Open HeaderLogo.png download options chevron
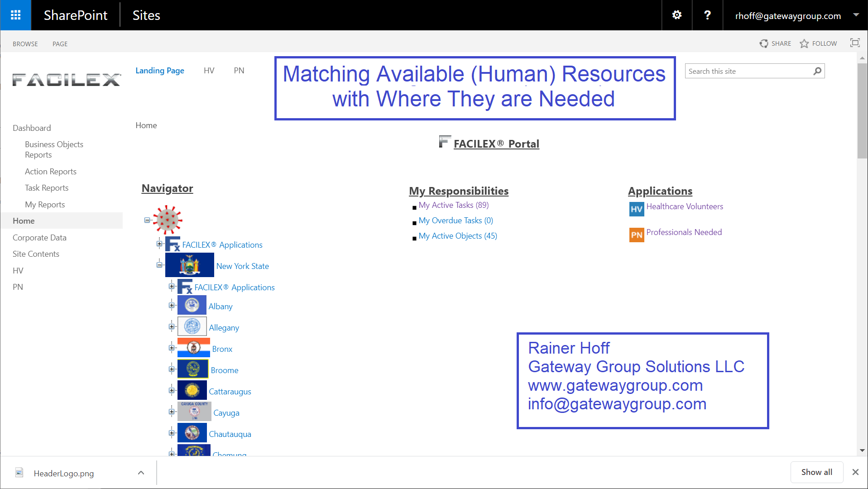The width and height of the screenshot is (868, 489). (141, 473)
